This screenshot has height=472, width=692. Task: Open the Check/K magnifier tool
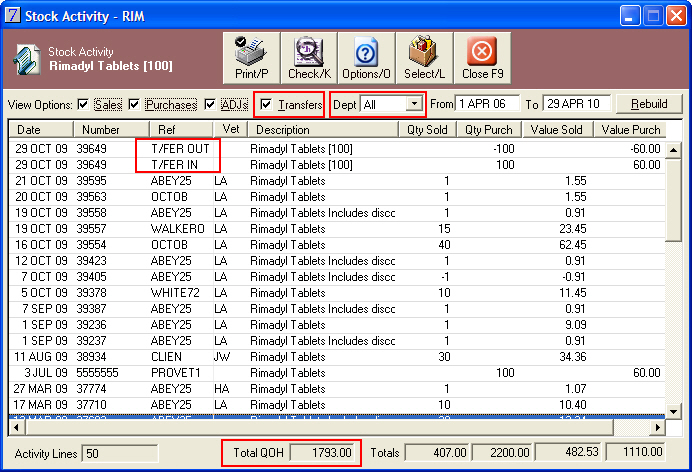tap(309, 58)
